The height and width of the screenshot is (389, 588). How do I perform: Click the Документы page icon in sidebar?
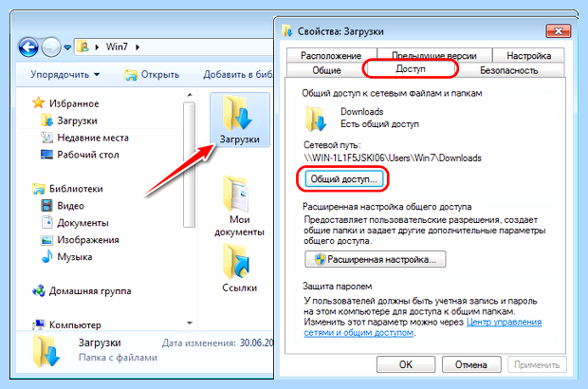point(46,222)
